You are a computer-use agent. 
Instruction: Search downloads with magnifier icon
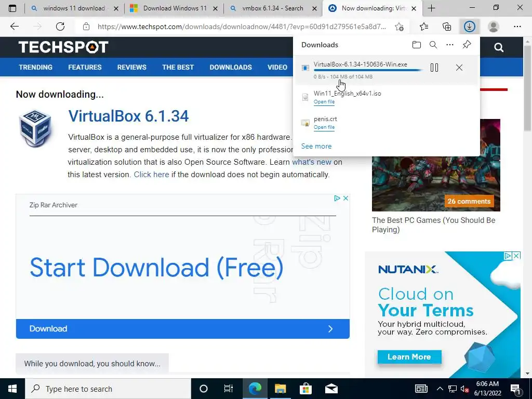pyautogui.click(x=433, y=45)
